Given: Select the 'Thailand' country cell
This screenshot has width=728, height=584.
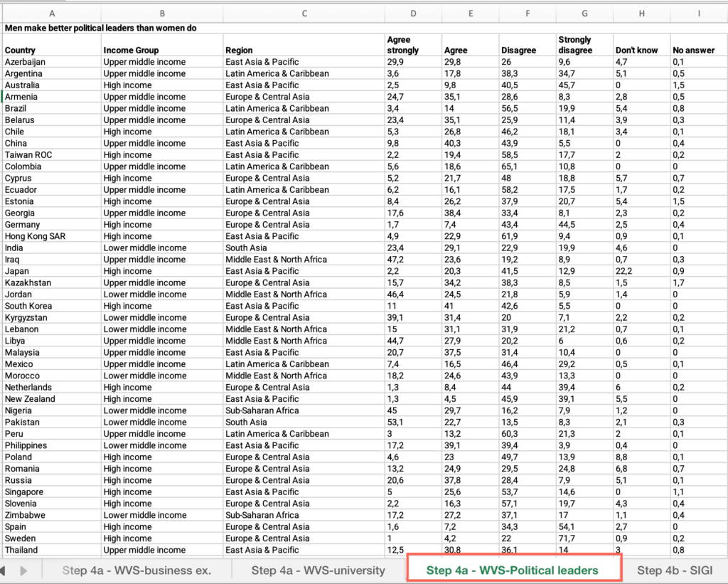Looking at the screenshot, I should 52,550.
